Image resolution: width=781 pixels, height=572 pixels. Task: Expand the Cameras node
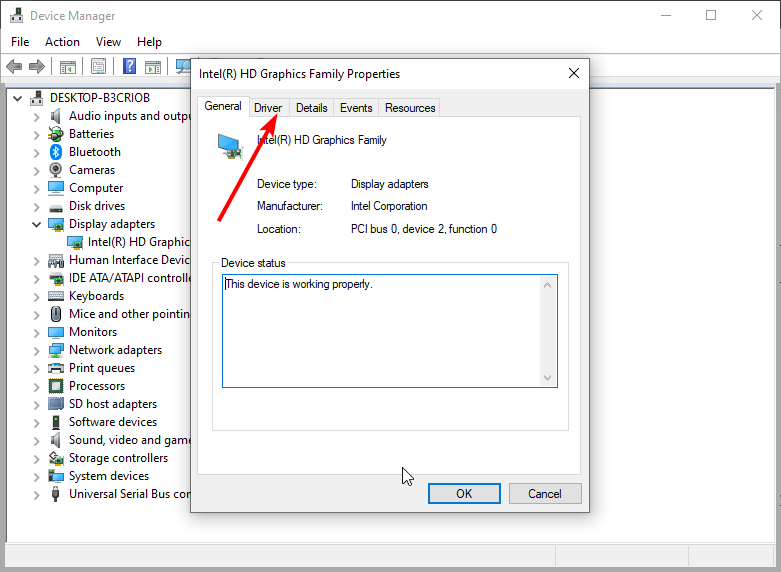click(x=36, y=170)
